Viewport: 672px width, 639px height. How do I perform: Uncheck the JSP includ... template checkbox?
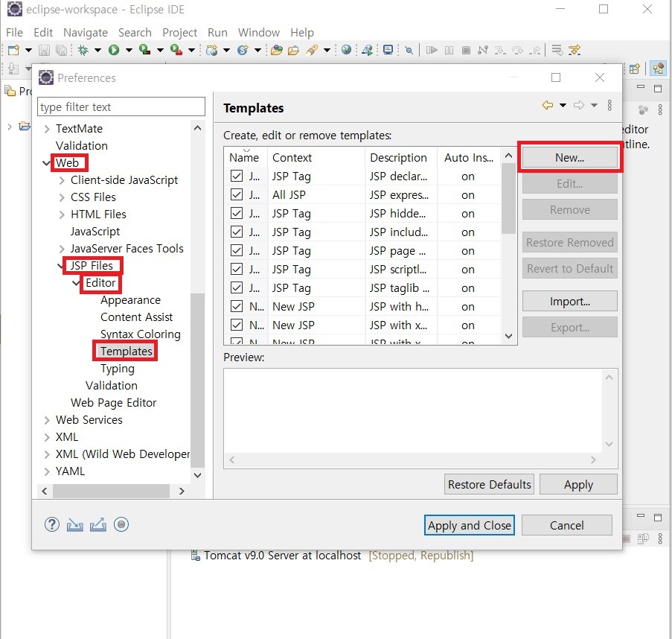click(x=237, y=232)
